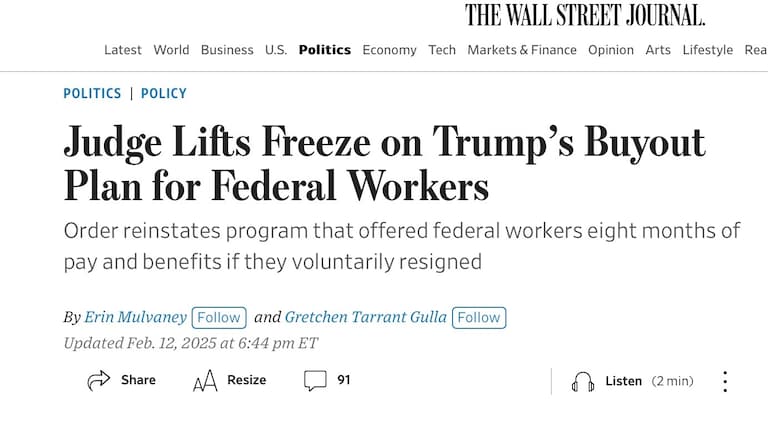This screenshot has height=421, width=768.
Task: Click the POLITICS breadcrumb link
Action: pyautogui.click(x=92, y=94)
